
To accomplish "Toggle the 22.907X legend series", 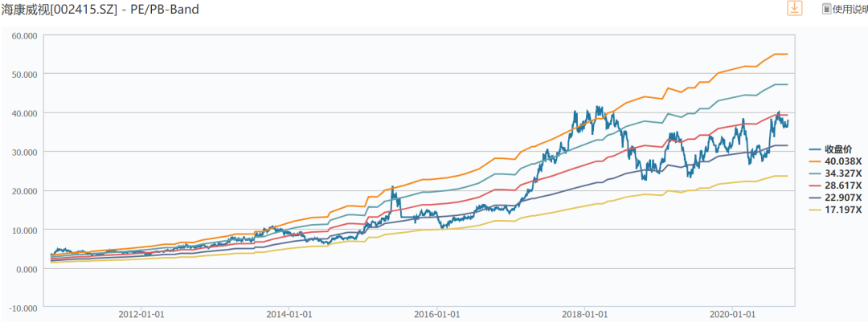I will [x=835, y=198].
